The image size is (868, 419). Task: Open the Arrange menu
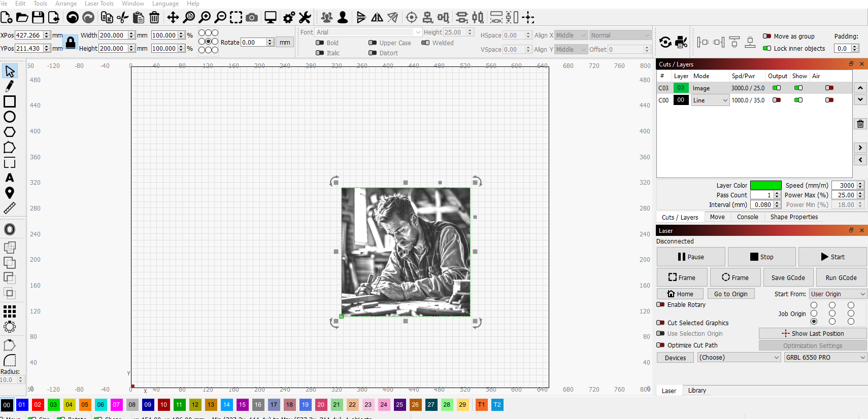click(66, 4)
